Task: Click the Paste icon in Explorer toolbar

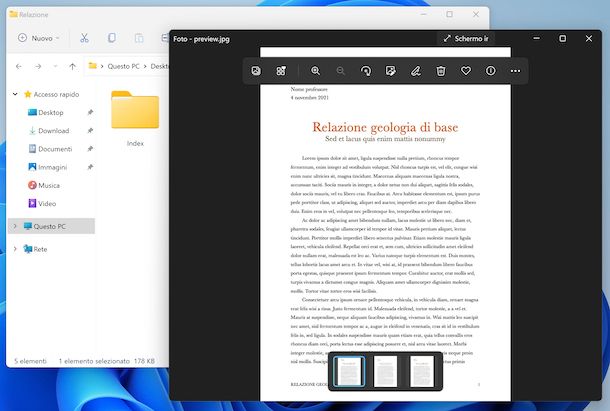Action: tap(139, 38)
